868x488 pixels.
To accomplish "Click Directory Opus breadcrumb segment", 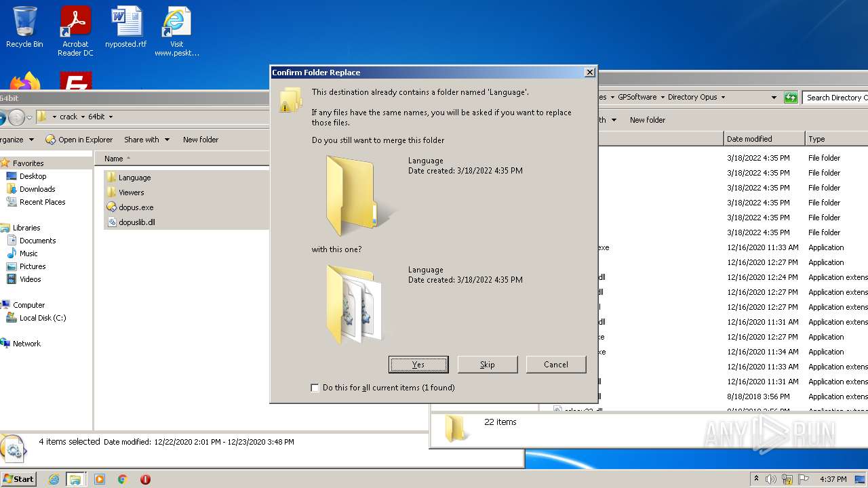I will click(x=692, y=97).
